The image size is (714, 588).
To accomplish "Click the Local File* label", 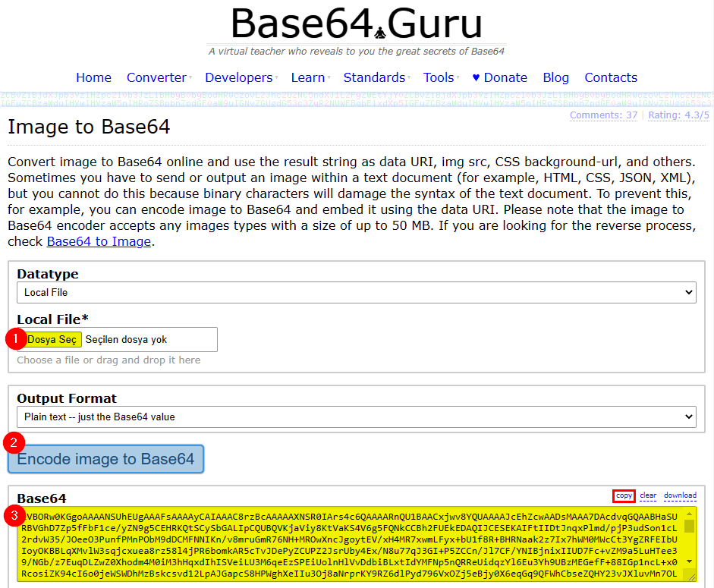I will (x=53, y=319).
